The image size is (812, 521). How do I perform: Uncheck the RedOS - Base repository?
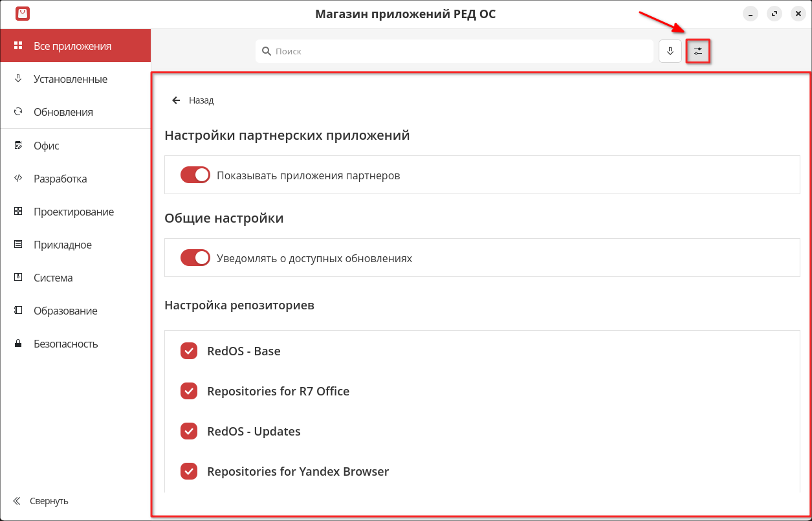[x=189, y=351]
